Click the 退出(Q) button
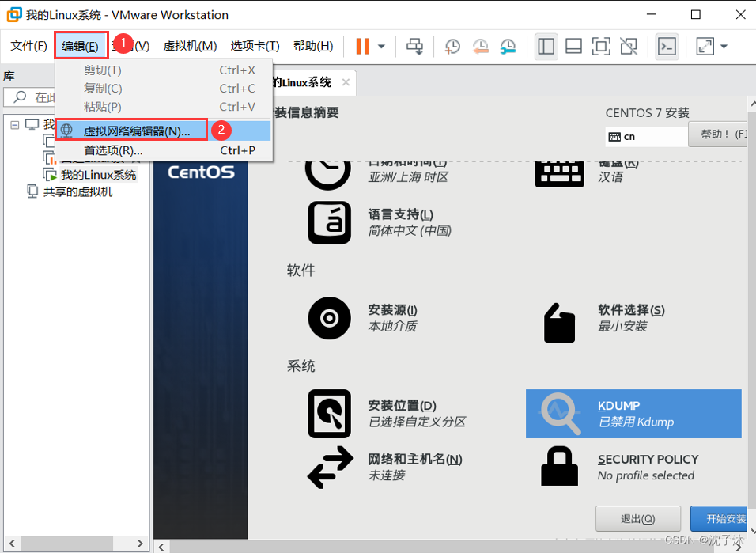Viewport: 756px width, 553px height. point(638,519)
